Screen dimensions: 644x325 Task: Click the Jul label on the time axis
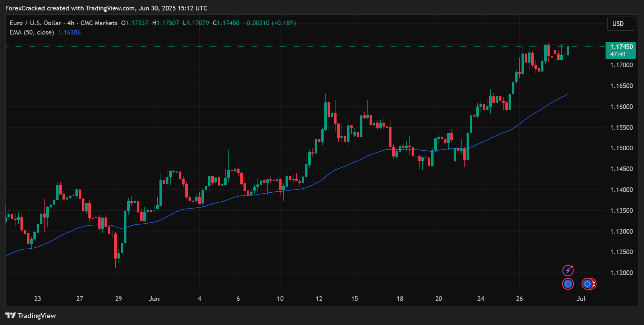[x=581, y=299]
